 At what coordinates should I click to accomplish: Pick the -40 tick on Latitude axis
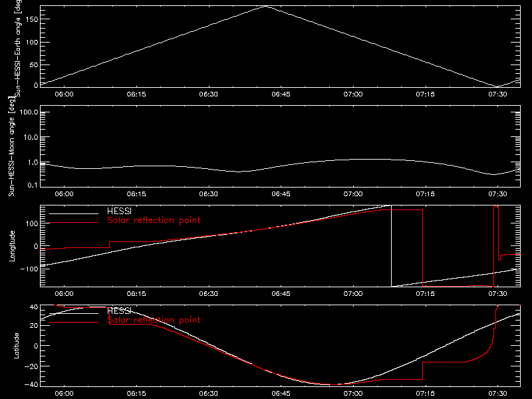[31, 385]
